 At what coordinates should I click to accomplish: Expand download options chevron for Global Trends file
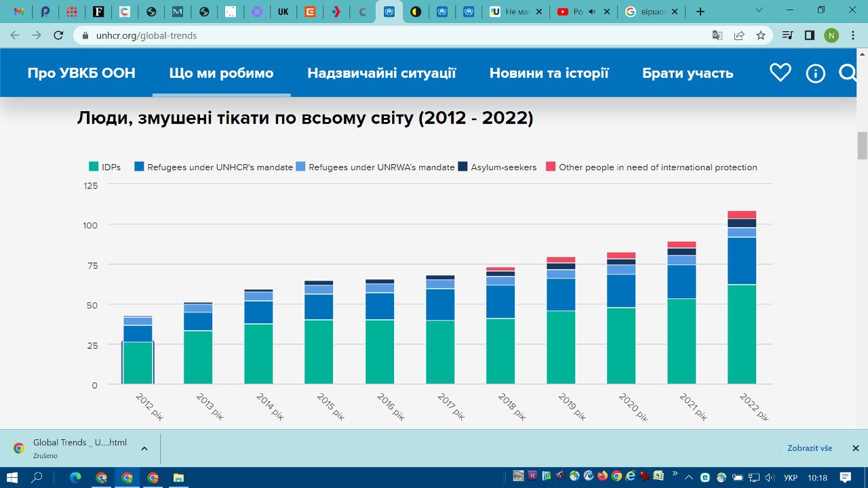pyautogui.click(x=144, y=449)
